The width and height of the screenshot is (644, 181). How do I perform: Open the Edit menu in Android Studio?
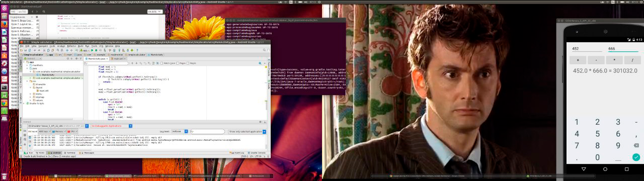[x=27, y=46]
